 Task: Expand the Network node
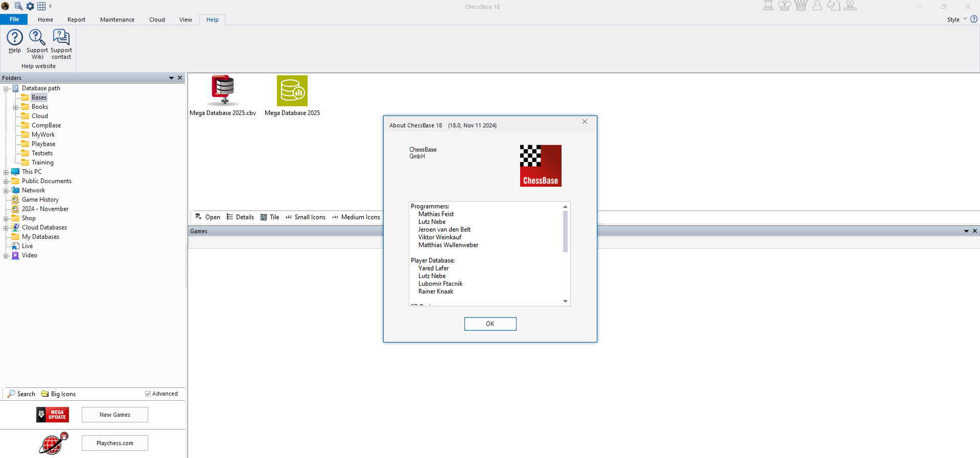coord(6,191)
